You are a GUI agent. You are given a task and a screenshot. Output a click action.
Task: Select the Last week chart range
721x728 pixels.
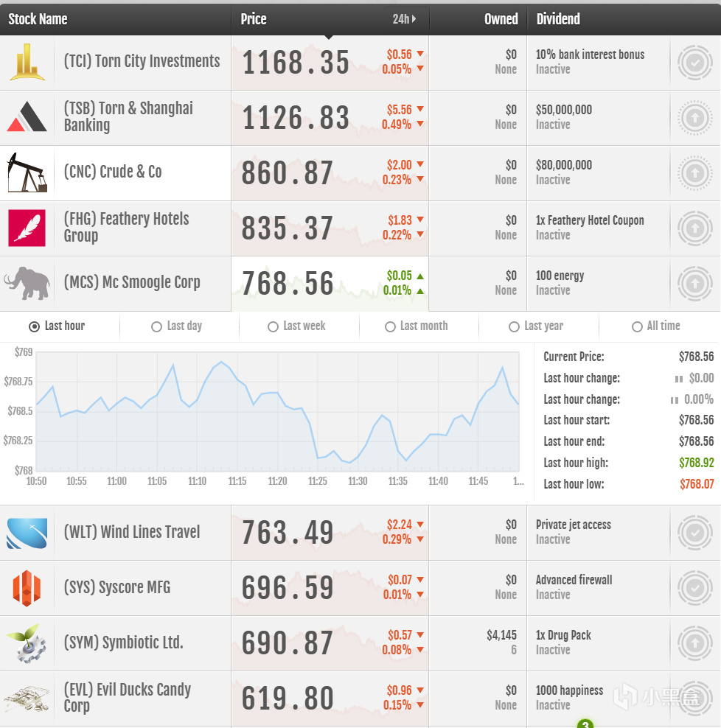click(296, 326)
